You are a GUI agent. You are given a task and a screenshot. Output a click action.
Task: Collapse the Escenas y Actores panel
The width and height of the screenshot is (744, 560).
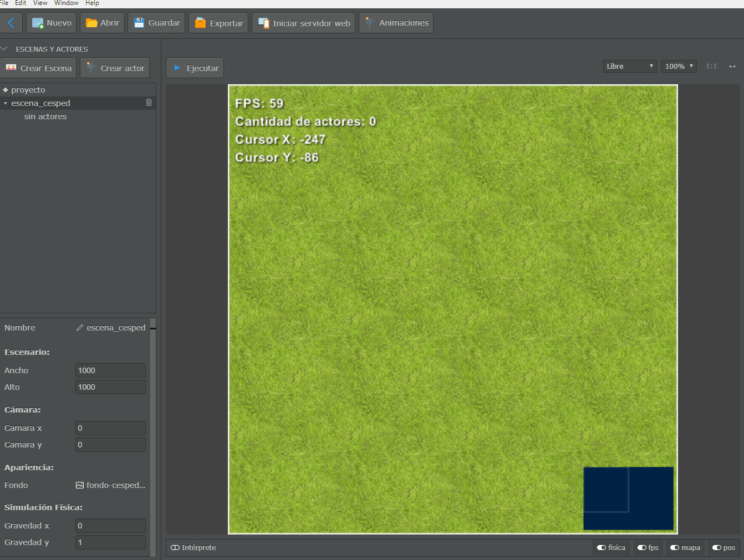tap(4, 49)
